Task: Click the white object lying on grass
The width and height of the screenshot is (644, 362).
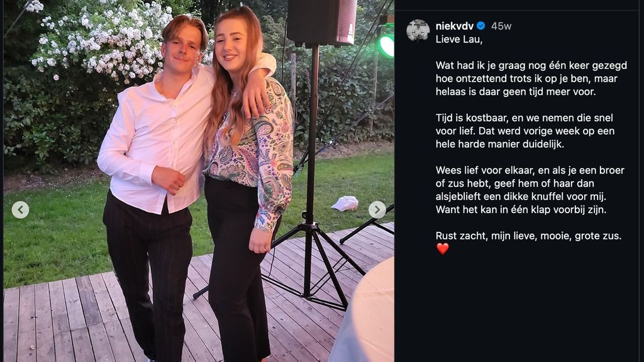Action: [345, 203]
